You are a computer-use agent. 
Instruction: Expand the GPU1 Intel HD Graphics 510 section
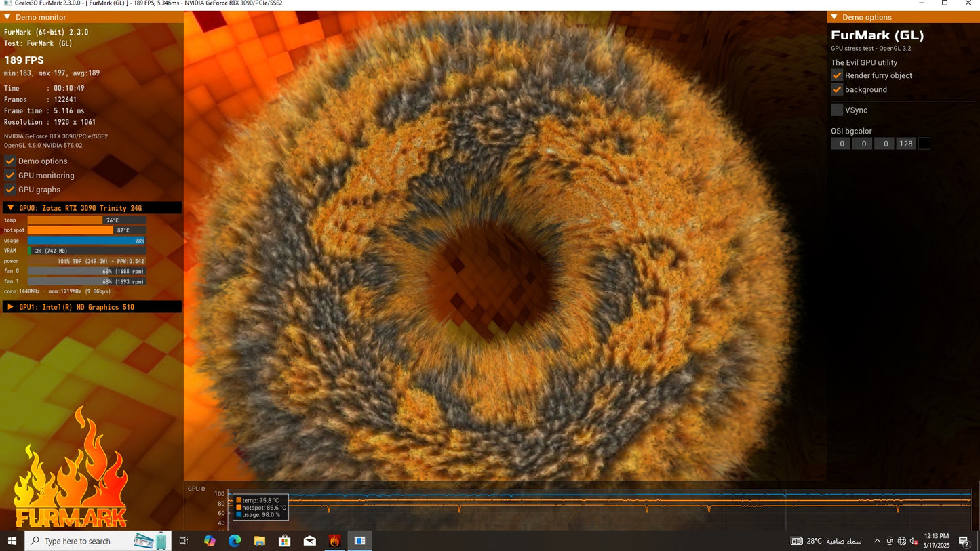tap(10, 307)
